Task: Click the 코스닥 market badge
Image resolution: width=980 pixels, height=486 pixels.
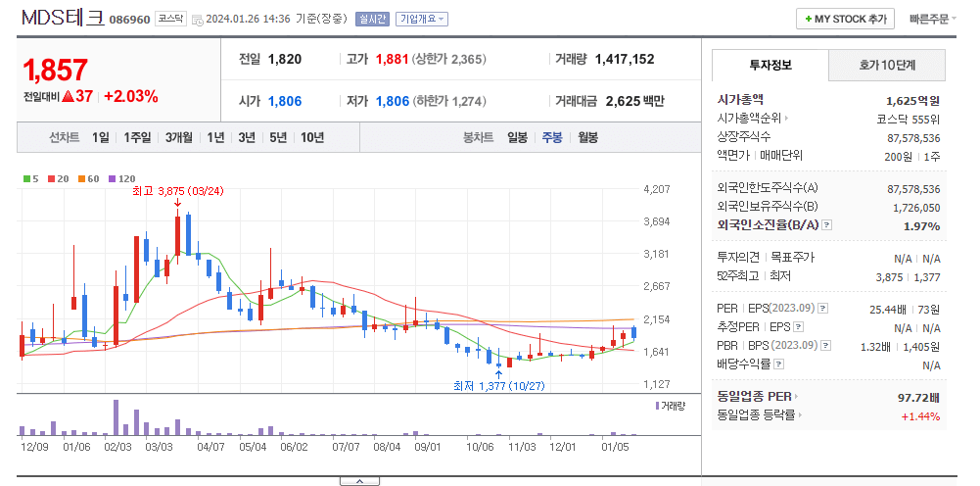Action: (x=170, y=19)
